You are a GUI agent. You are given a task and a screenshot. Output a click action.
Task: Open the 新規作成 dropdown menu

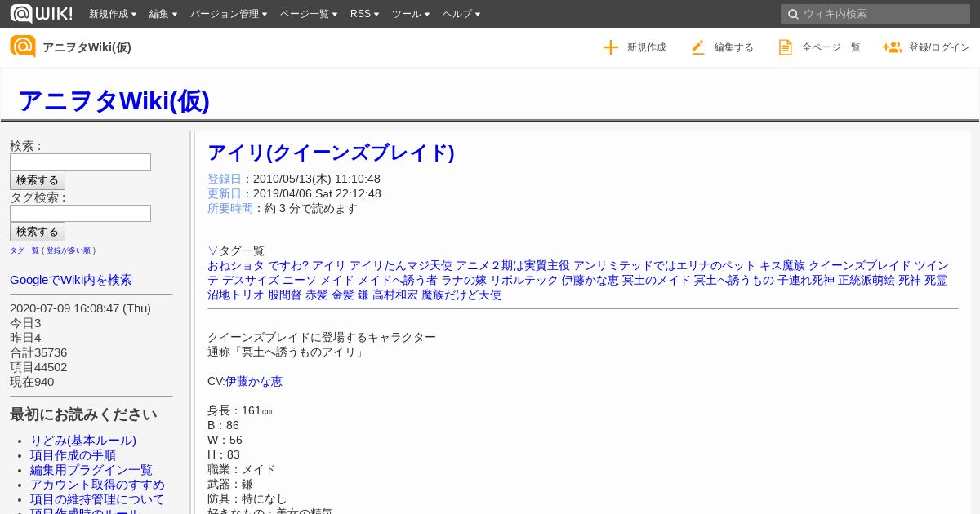coord(113,14)
